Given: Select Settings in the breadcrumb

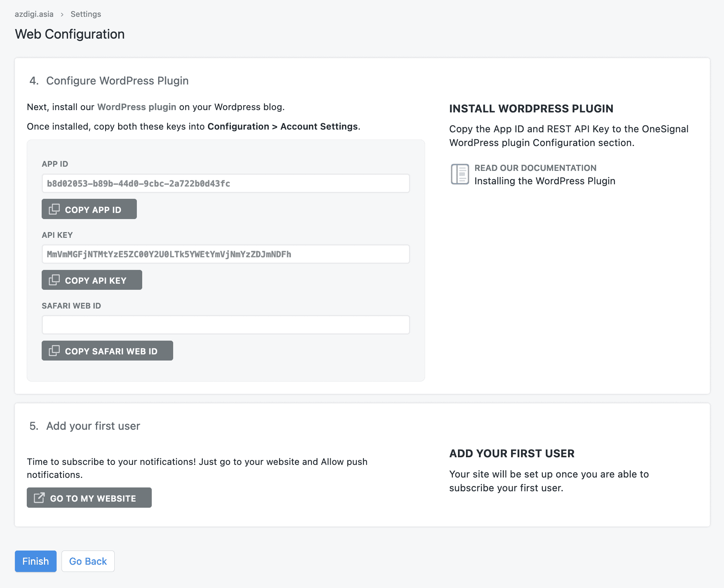Looking at the screenshot, I should coord(86,14).
